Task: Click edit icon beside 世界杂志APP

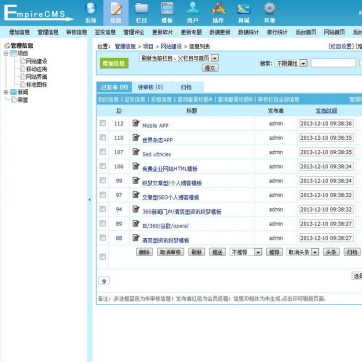Action: pos(136,137)
